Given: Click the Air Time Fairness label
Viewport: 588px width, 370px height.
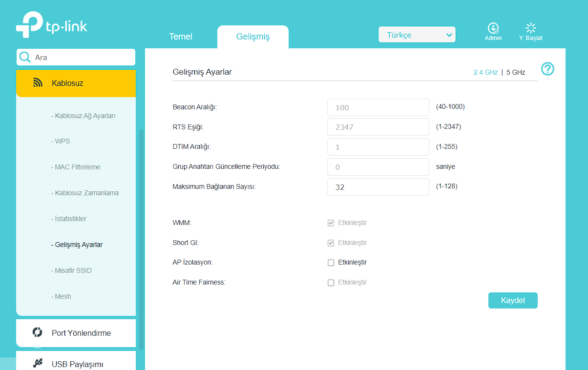Looking at the screenshot, I should [x=199, y=282].
